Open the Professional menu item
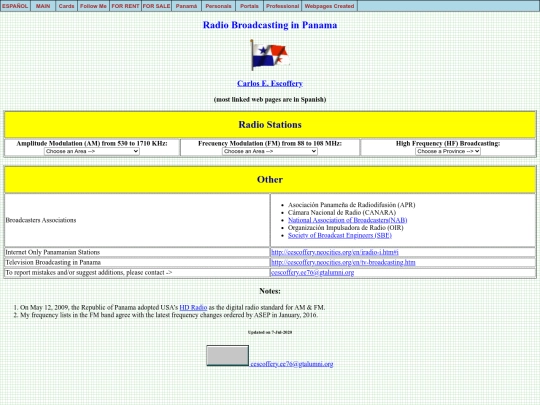The height and width of the screenshot is (405, 540). [282, 6]
